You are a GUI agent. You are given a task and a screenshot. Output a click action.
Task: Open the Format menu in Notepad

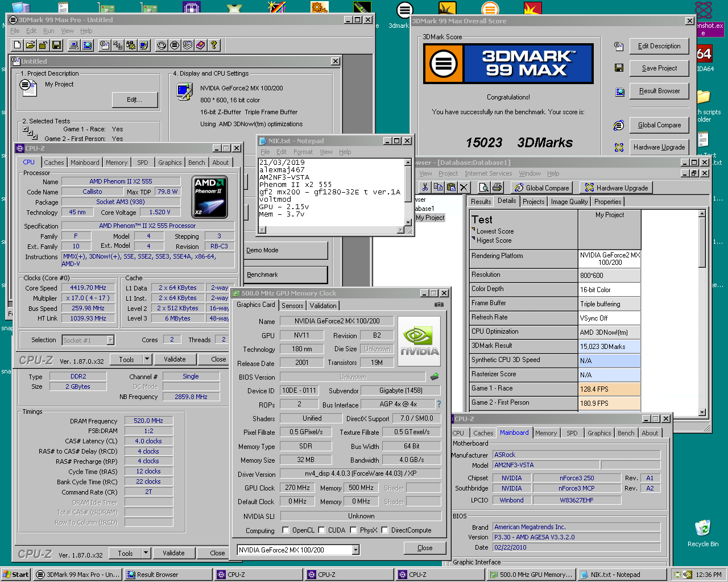coord(303,152)
